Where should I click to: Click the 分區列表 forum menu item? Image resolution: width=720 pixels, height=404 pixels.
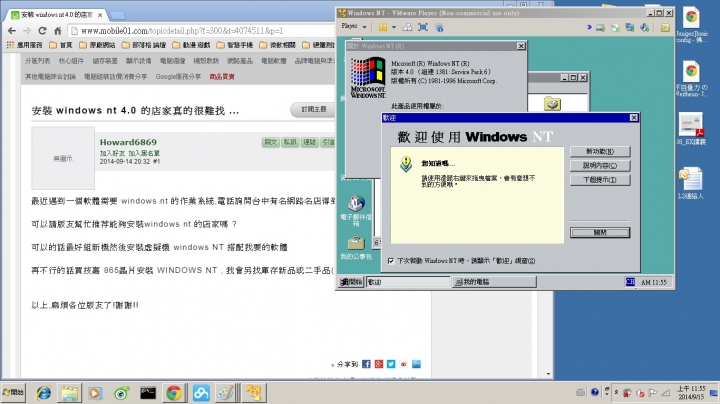(37, 61)
